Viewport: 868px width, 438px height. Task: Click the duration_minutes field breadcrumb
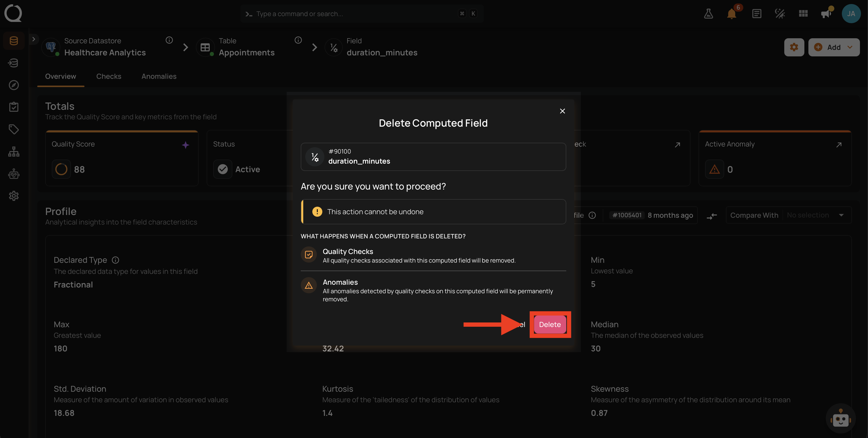click(x=382, y=53)
